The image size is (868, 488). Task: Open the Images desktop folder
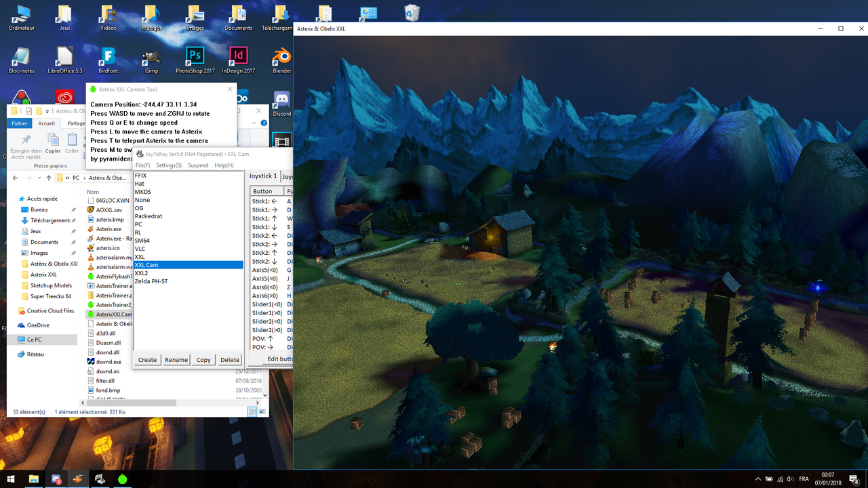195,18
